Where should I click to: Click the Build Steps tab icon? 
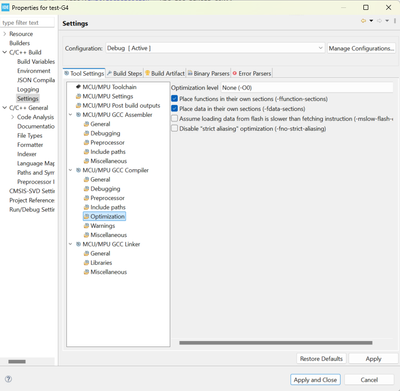(109, 73)
